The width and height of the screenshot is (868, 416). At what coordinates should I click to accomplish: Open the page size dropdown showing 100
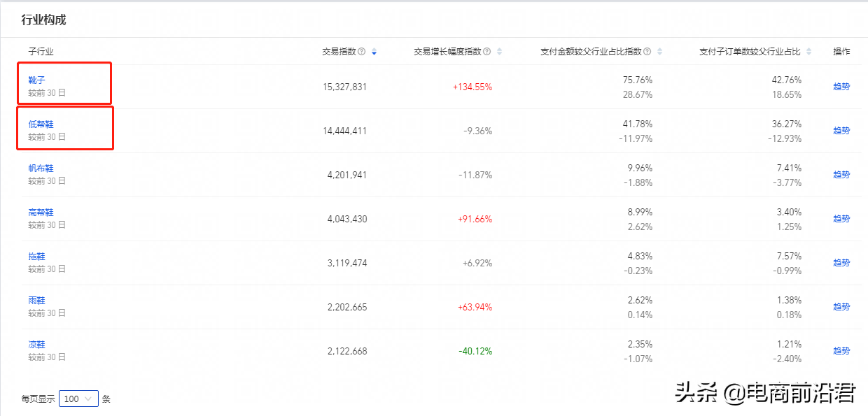tap(78, 398)
